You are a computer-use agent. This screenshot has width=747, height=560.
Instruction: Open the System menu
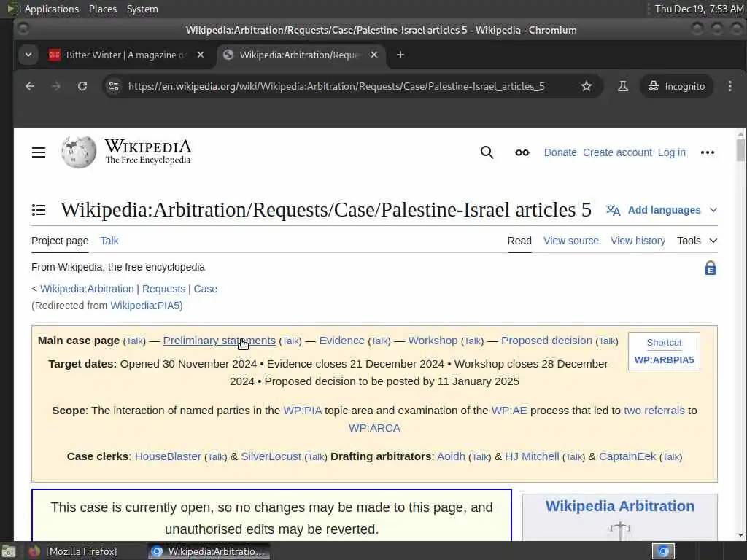[x=142, y=9]
